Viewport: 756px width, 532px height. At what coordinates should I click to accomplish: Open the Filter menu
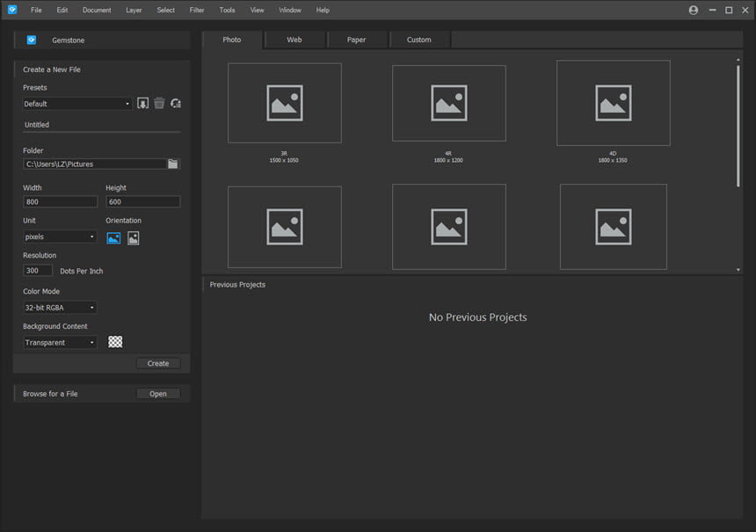click(x=197, y=11)
